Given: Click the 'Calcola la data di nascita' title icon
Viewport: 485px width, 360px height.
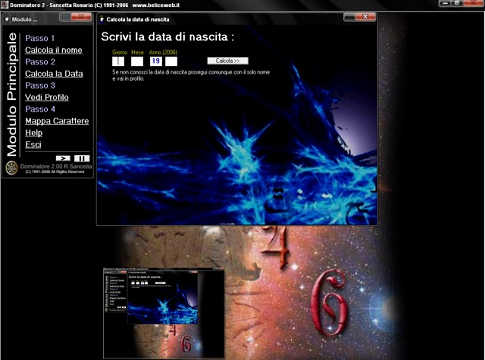Looking at the screenshot, I should pos(102,20).
